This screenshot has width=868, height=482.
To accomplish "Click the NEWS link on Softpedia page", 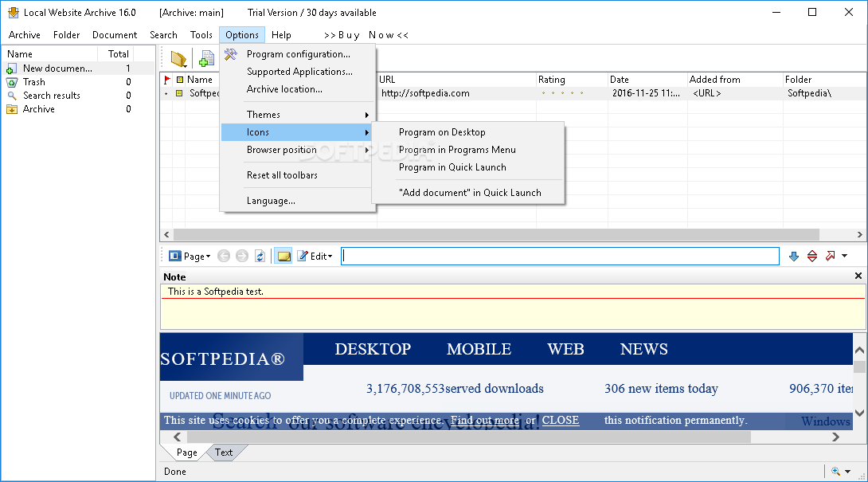I will click(643, 349).
